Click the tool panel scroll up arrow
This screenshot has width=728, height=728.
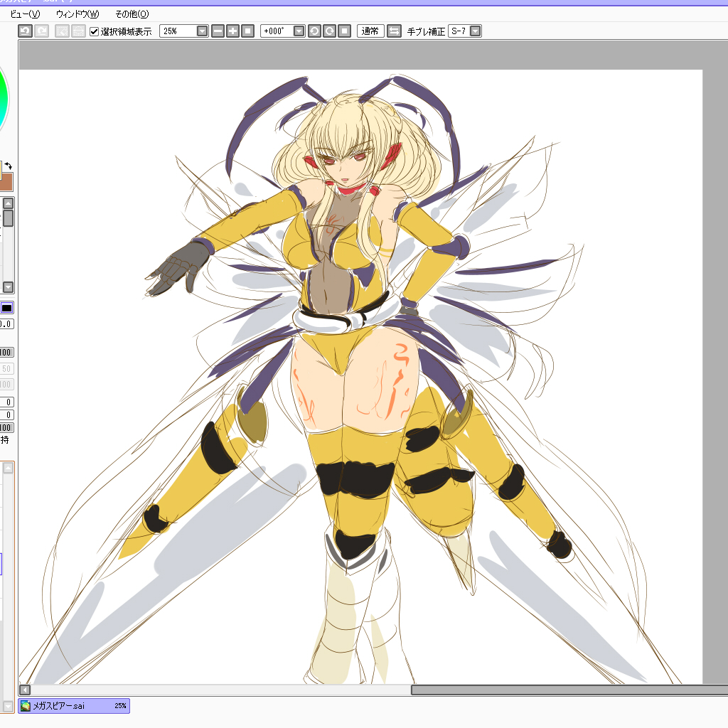8,203
